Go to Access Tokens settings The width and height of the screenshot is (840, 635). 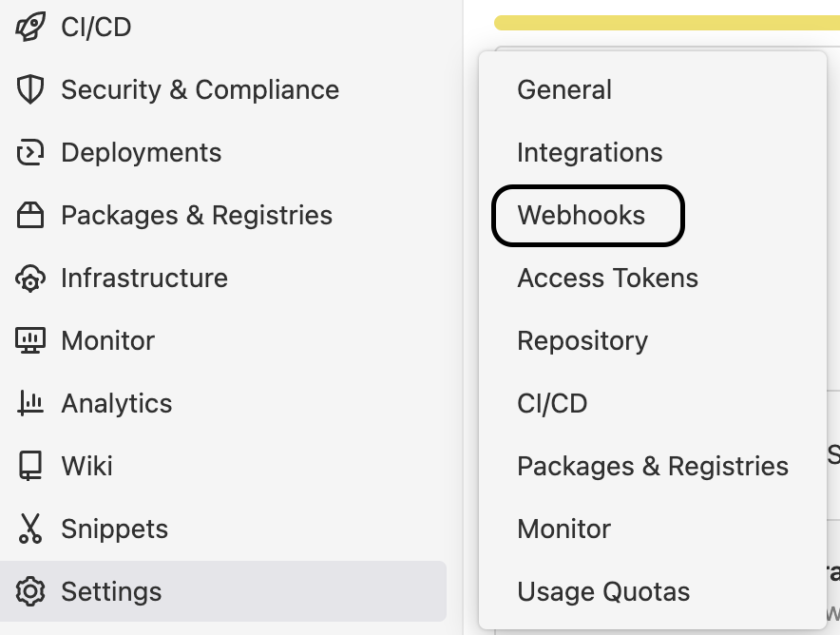point(607,279)
